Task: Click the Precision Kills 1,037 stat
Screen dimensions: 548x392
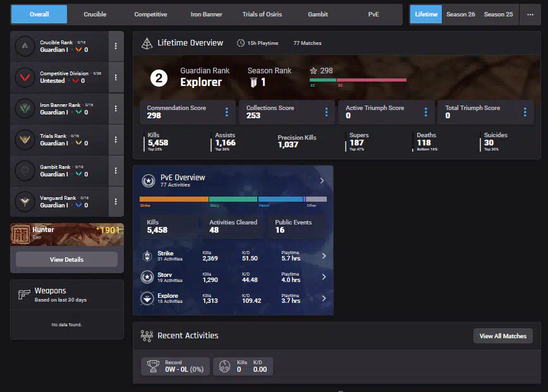Action: pyautogui.click(x=296, y=141)
